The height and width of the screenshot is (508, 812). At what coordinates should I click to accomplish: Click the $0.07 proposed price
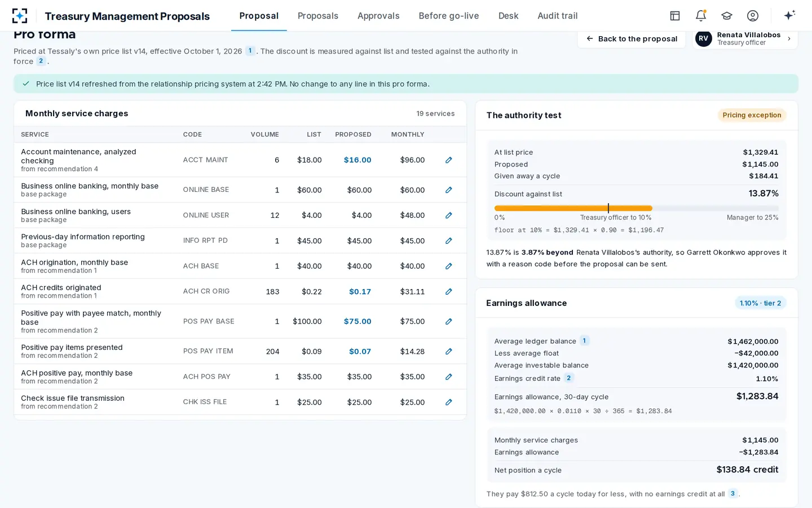pos(360,352)
